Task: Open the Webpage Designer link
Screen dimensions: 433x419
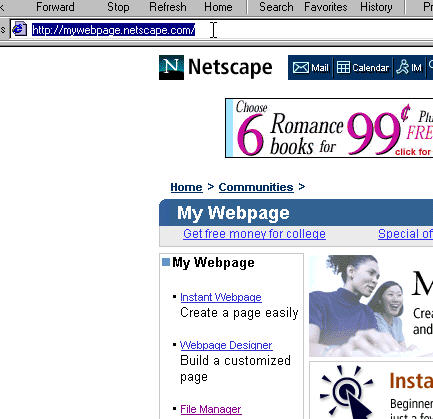Action: pyautogui.click(x=226, y=345)
